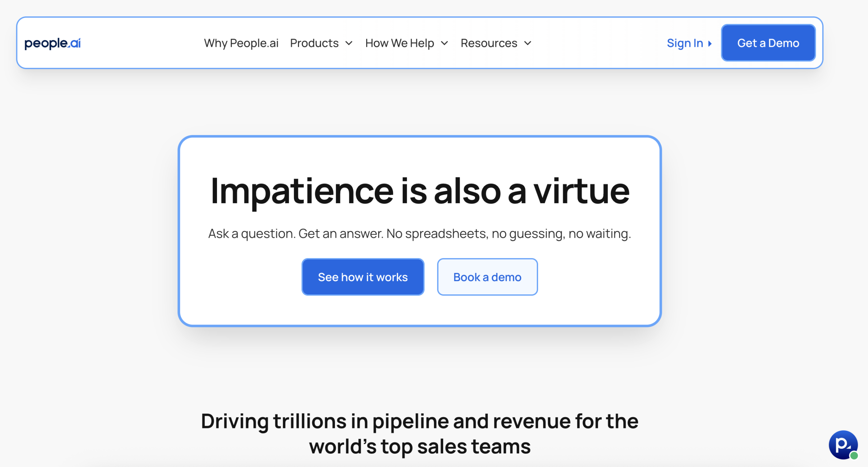868x467 pixels.
Task: Click the world's top sales teams line
Action: click(419, 447)
